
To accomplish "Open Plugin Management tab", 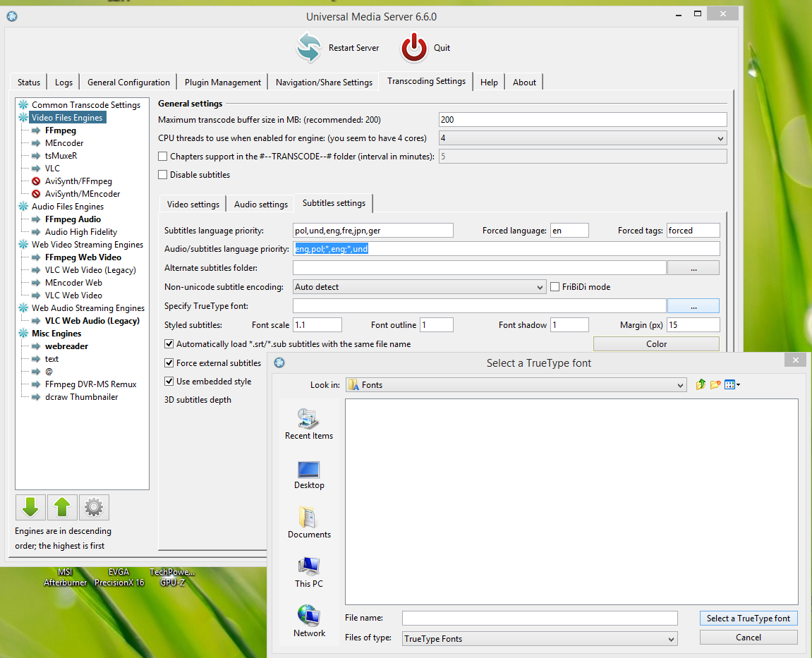I will click(223, 83).
